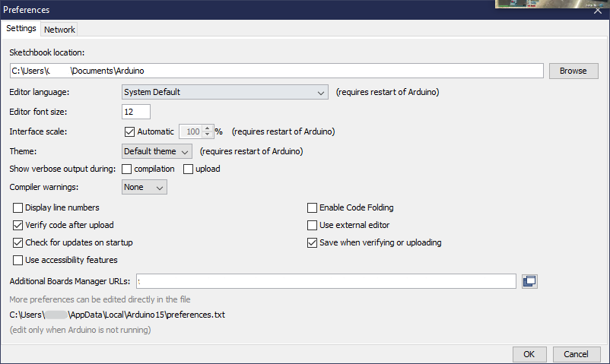Confirm preferences with the OK button
610x364 pixels.
click(529, 354)
